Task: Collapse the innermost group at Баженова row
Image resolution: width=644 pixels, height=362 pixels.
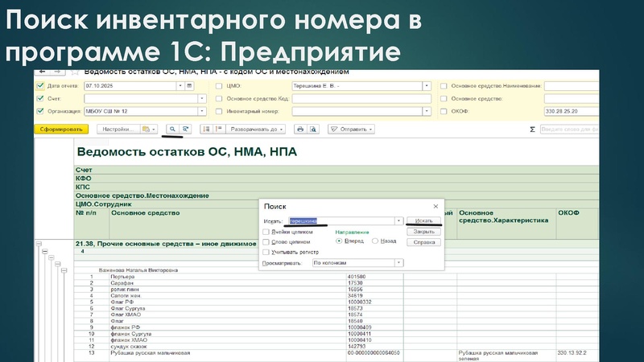Action: pos(64,270)
